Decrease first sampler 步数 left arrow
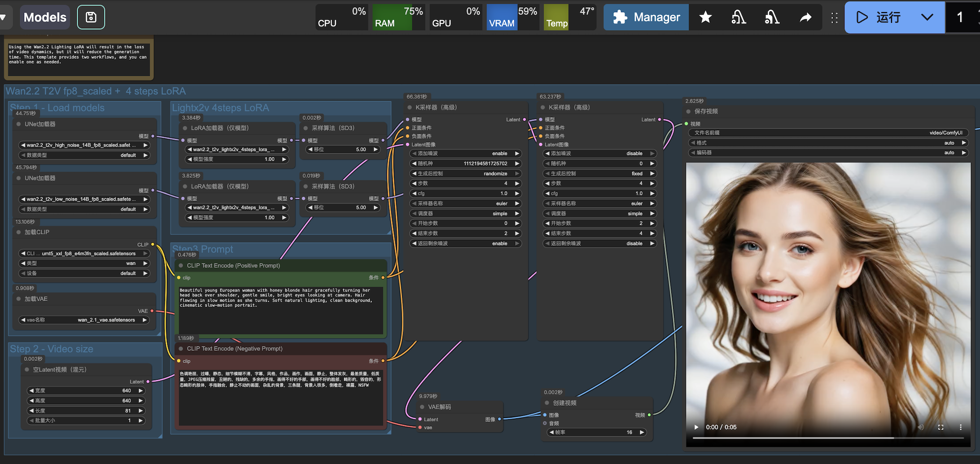 [414, 183]
